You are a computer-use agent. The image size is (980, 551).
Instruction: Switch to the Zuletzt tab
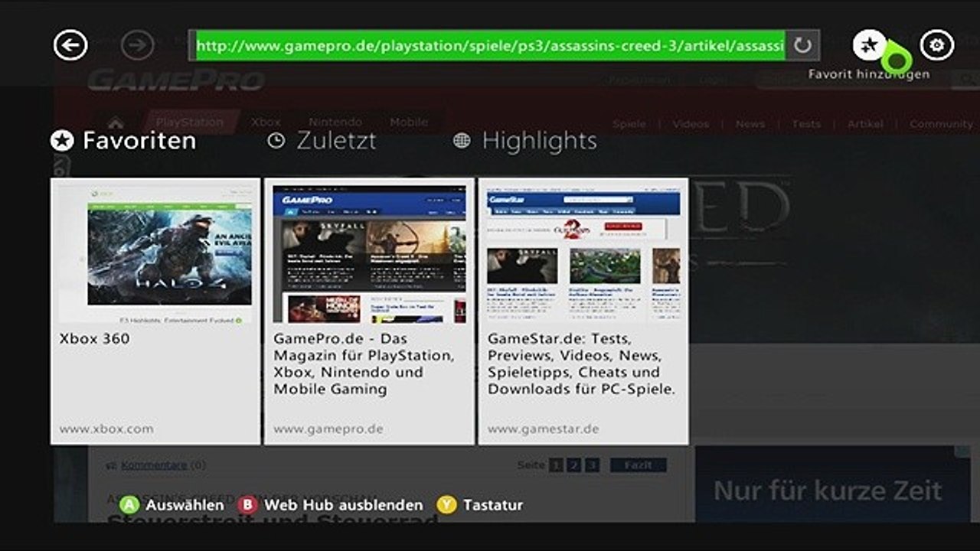point(322,141)
